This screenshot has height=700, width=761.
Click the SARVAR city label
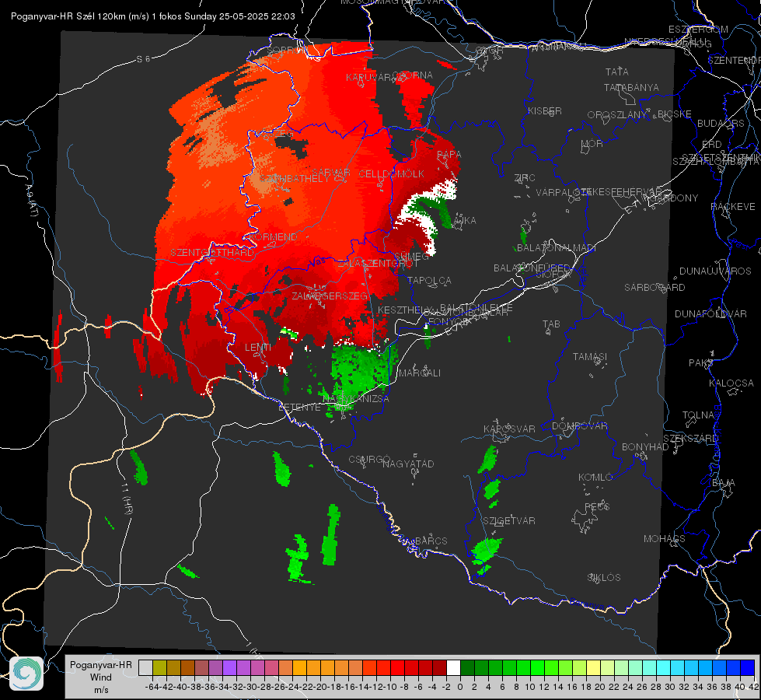coord(331,173)
